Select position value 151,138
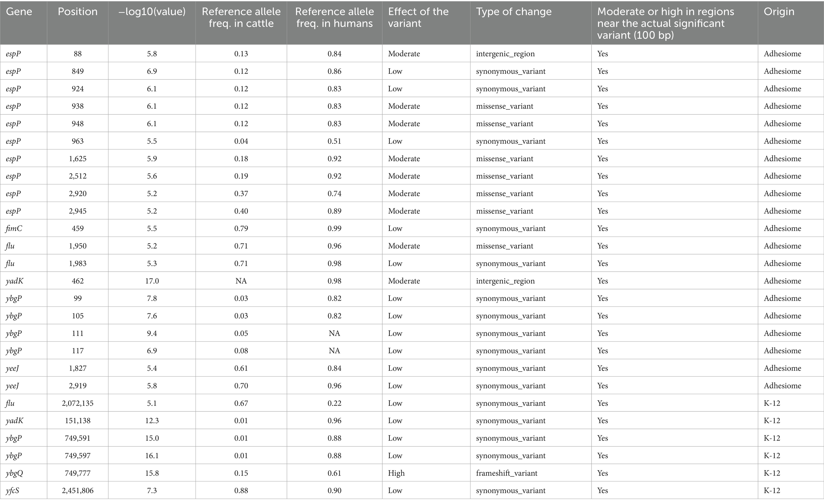This screenshot has height=504, width=824. (x=77, y=421)
